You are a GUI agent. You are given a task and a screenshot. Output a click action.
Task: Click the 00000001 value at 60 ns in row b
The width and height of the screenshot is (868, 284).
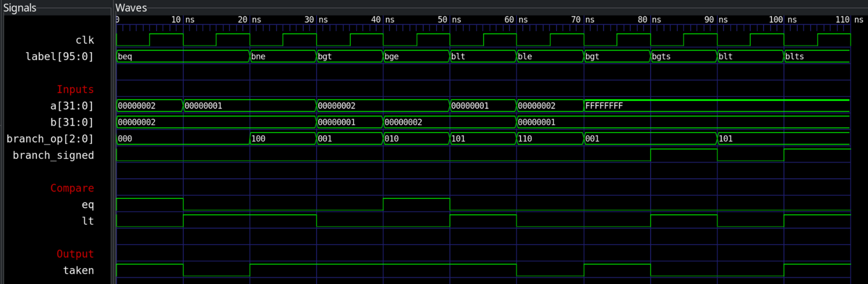click(x=537, y=122)
